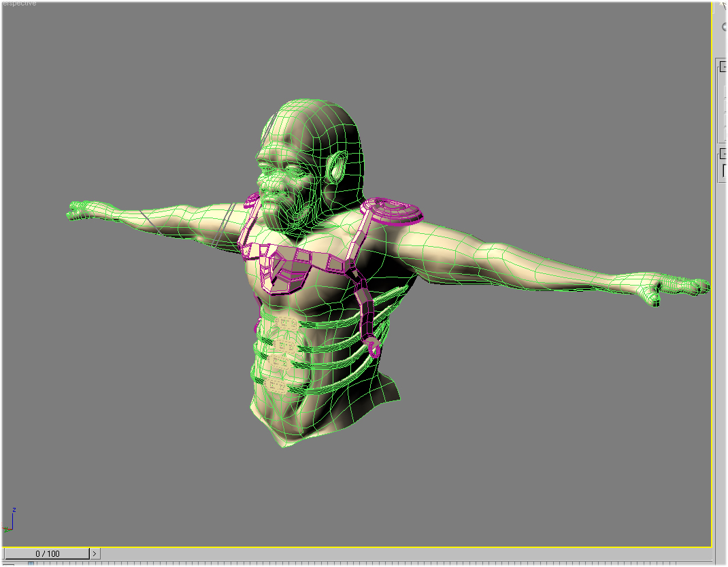The height and width of the screenshot is (567, 728).
Task: Select the purple round shoulder pad
Action: coord(395,211)
